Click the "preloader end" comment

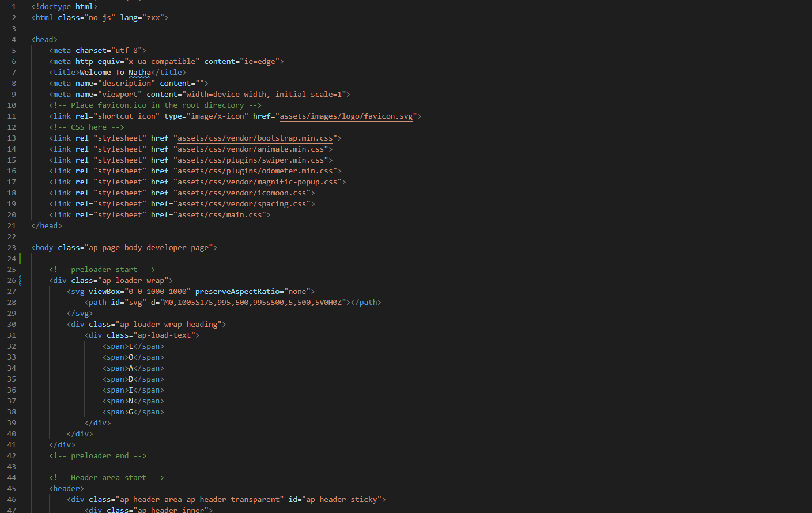click(97, 456)
